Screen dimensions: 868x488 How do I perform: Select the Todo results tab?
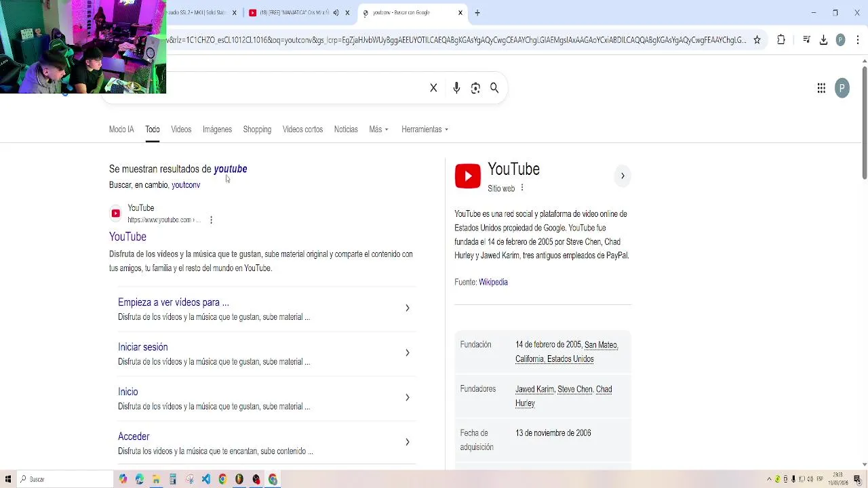(153, 129)
